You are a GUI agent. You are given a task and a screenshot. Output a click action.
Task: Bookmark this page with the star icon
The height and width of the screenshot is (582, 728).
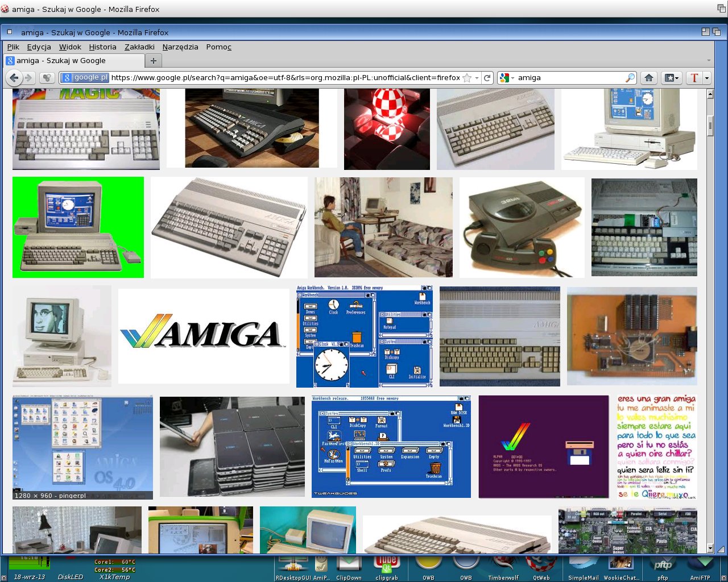click(467, 78)
